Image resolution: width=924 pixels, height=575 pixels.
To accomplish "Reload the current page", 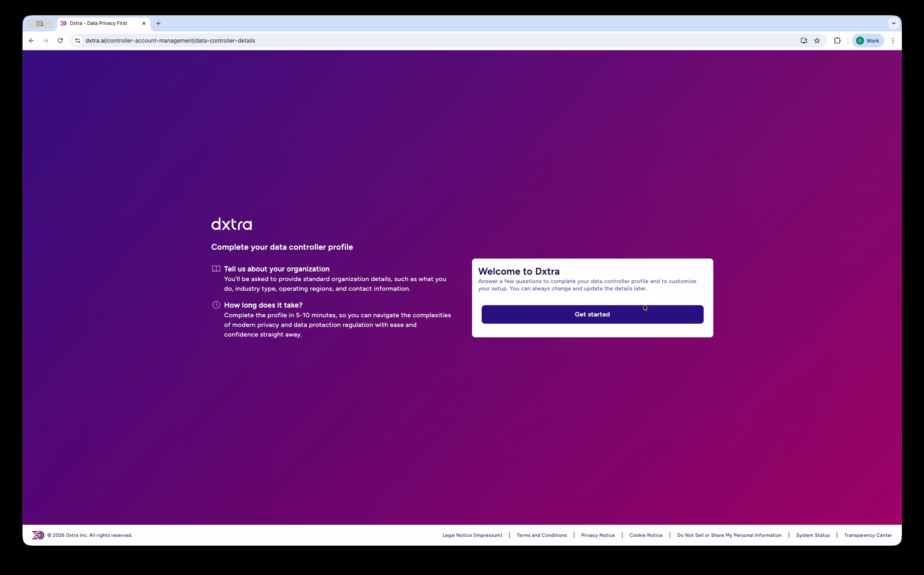I will [x=60, y=41].
